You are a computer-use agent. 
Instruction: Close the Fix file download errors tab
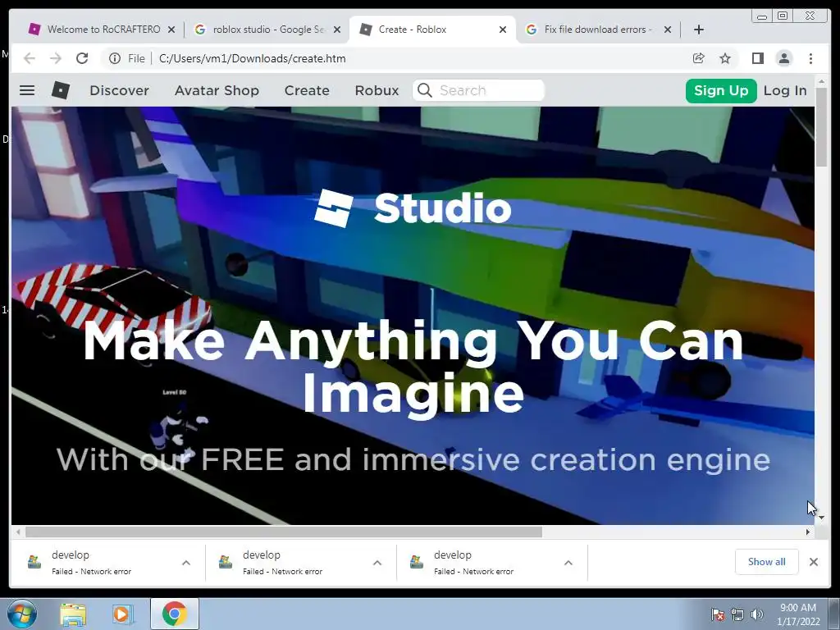click(x=668, y=30)
